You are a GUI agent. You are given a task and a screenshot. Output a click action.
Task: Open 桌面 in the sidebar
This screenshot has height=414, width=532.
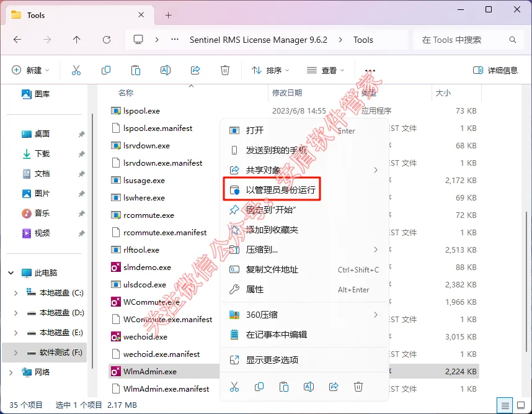tap(36, 134)
